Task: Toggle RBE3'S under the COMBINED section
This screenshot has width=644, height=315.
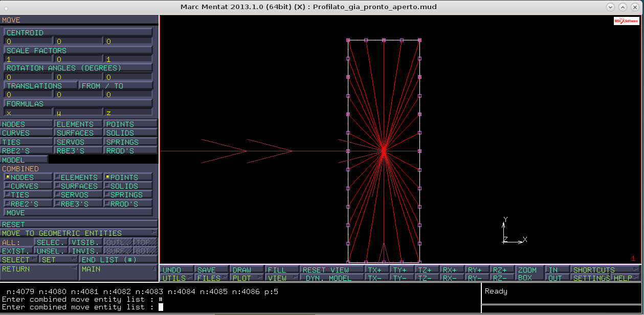Action: coord(78,204)
